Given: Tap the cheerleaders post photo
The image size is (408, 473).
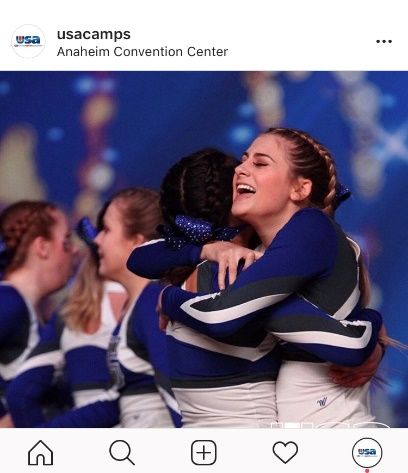Looking at the screenshot, I should tap(204, 249).
